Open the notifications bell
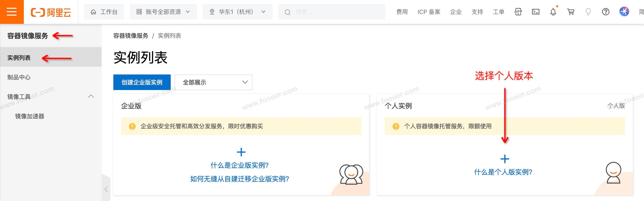This screenshot has width=644, height=201. 553,12
